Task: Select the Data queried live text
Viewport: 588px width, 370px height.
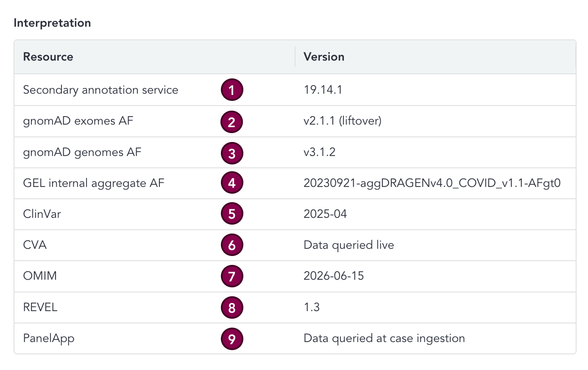Action: point(349,245)
